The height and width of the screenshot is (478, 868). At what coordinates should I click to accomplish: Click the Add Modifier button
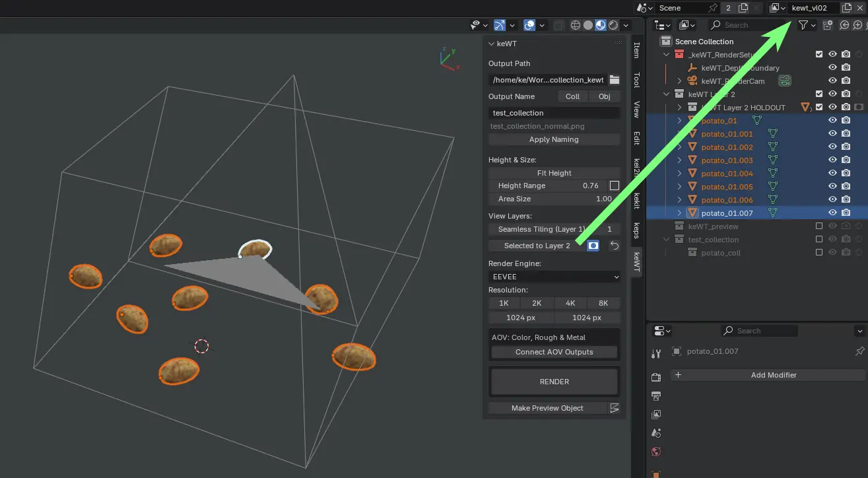(773, 375)
